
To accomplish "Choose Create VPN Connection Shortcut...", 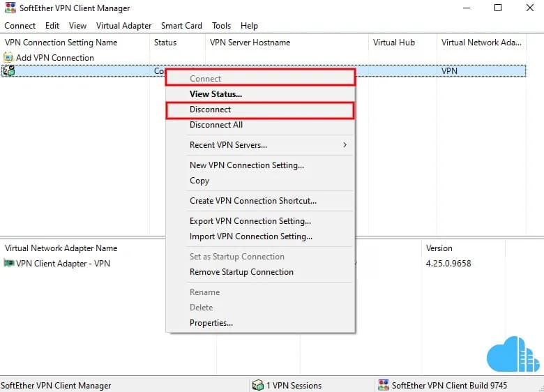I will [x=261, y=200].
